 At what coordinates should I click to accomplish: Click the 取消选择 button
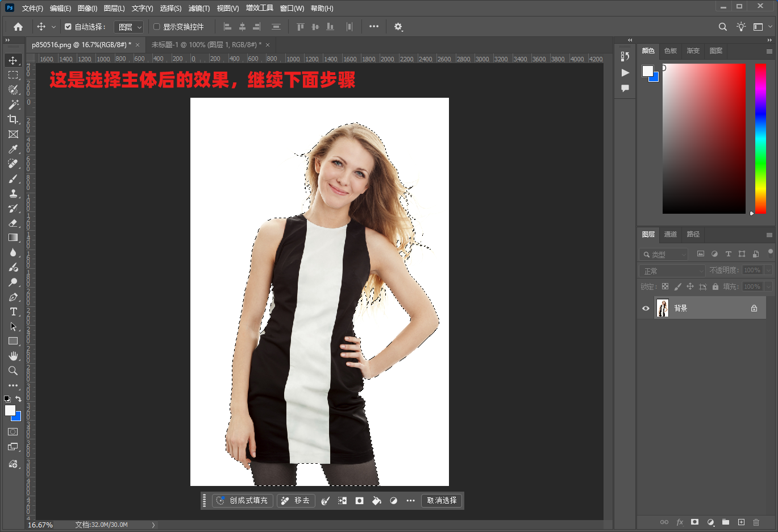442,500
